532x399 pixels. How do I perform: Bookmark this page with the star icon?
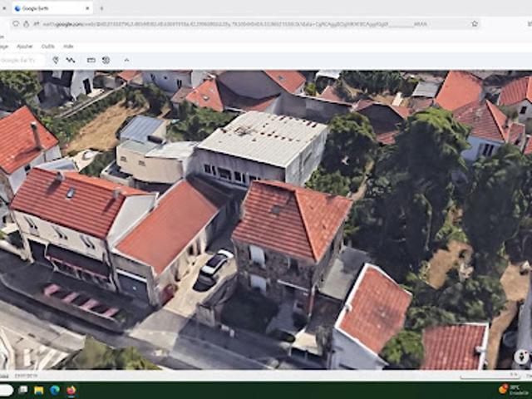tap(475, 24)
